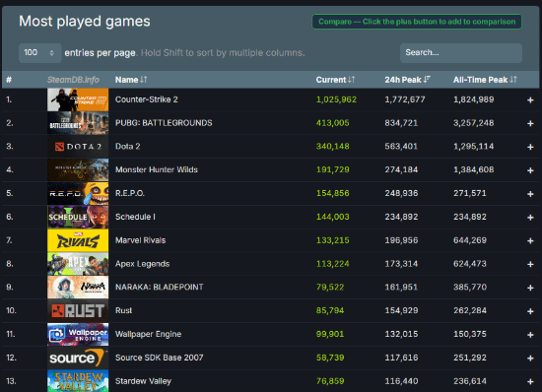Viewport: 542px width, 392px height.
Task: Click the Apex Legends plus icon
Action: coord(530,264)
